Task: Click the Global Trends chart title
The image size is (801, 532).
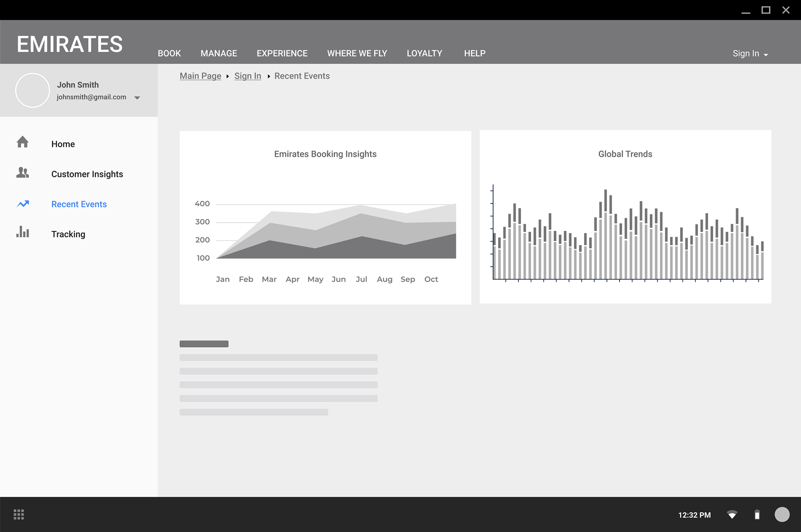Action: click(x=625, y=154)
